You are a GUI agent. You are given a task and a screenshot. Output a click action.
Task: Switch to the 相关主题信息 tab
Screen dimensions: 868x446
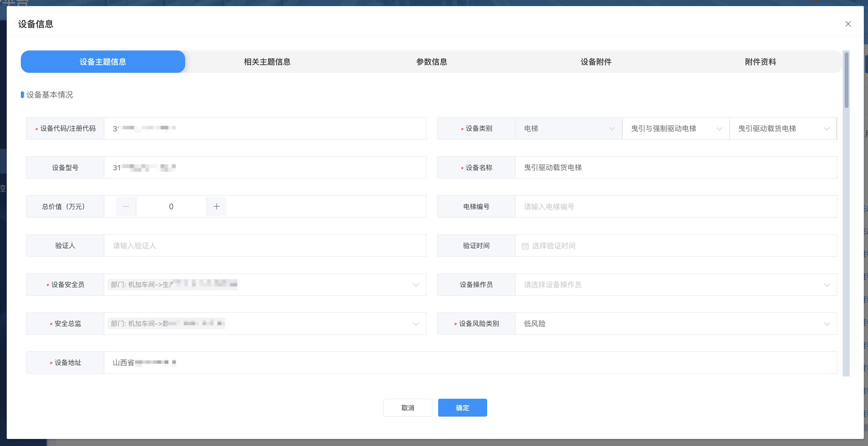267,62
